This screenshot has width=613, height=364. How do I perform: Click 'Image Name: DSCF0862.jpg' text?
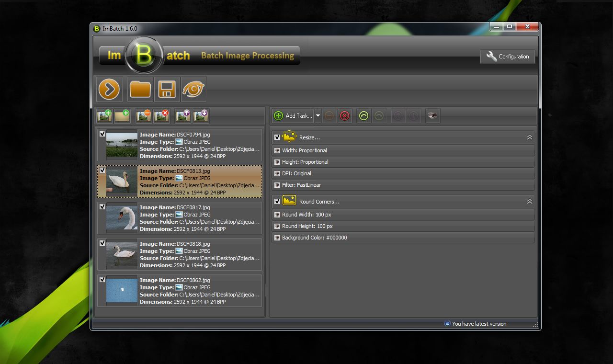coord(175,280)
